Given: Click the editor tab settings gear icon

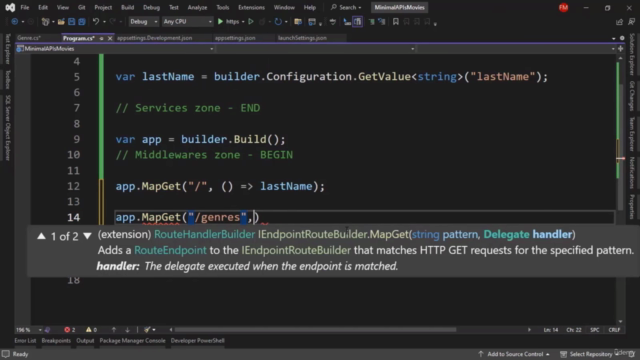Looking at the screenshot, I should tap(622, 38).
